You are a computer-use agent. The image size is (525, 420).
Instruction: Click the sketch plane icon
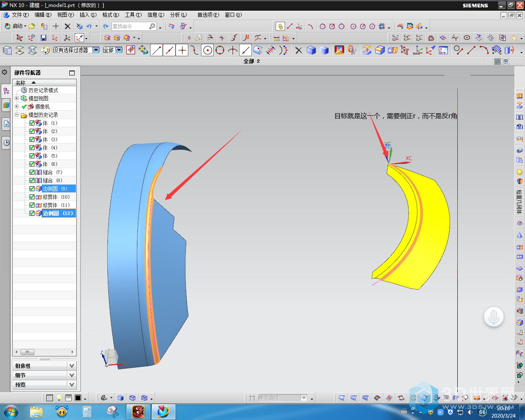[x=443, y=50]
